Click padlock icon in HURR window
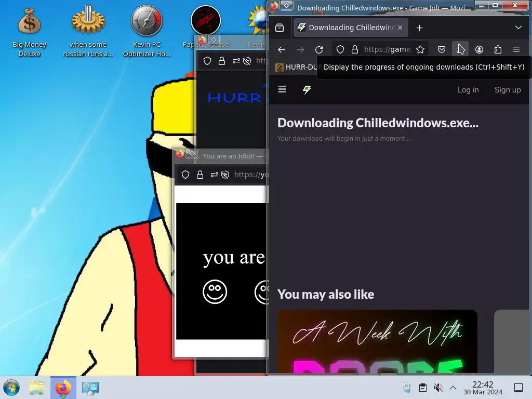The image size is (532, 399). (221, 61)
